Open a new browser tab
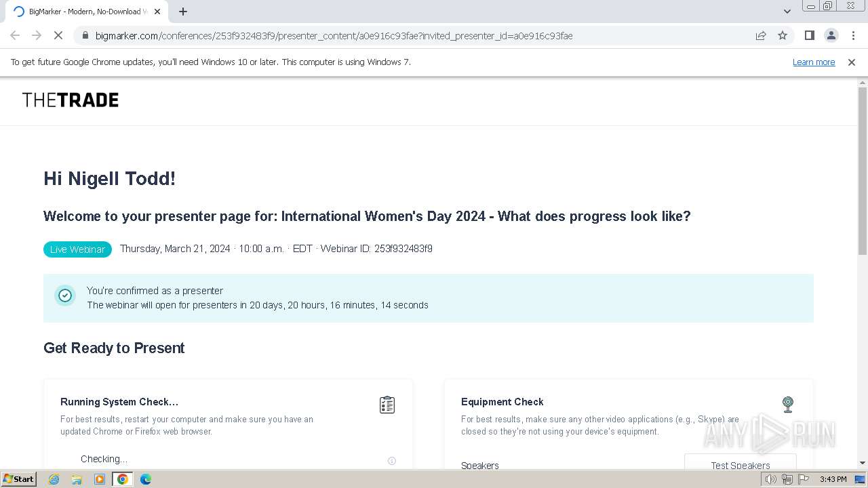The image size is (868, 488). point(183,12)
